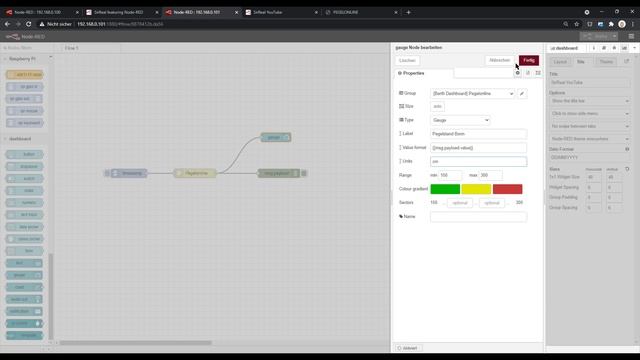Collapse the Raspberry Pi palette category
The height and width of the screenshot is (360, 640).
(22, 59)
